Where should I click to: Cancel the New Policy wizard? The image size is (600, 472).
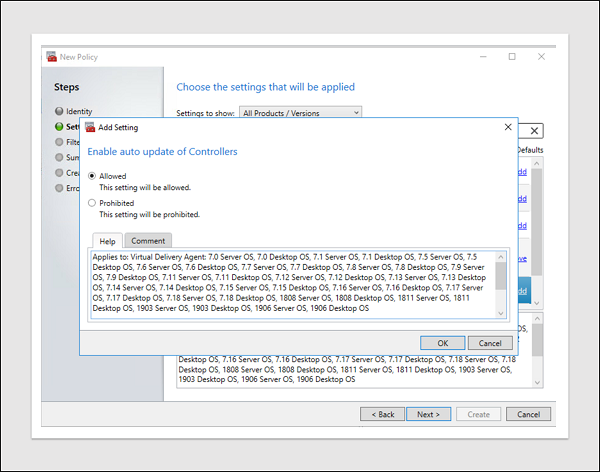(x=528, y=414)
